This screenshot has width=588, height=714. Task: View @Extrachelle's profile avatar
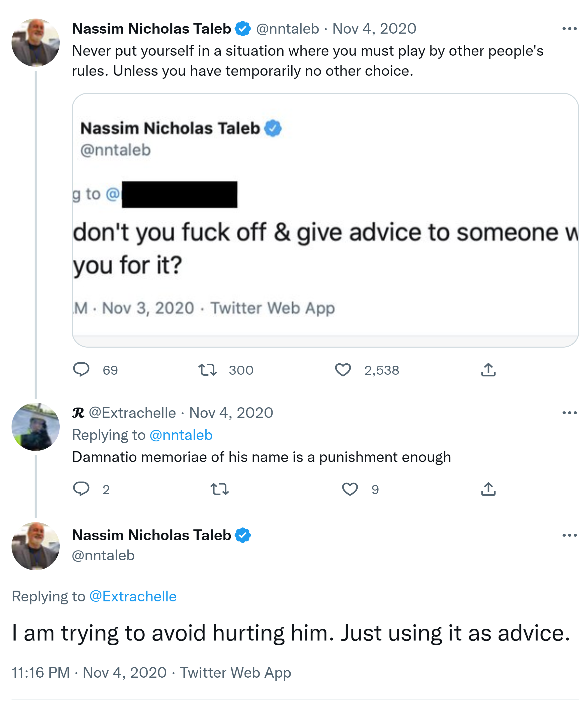click(x=36, y=427)
